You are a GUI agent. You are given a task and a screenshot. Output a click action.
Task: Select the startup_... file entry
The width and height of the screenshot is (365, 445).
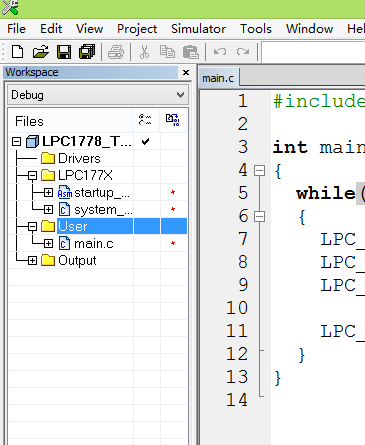102,193
